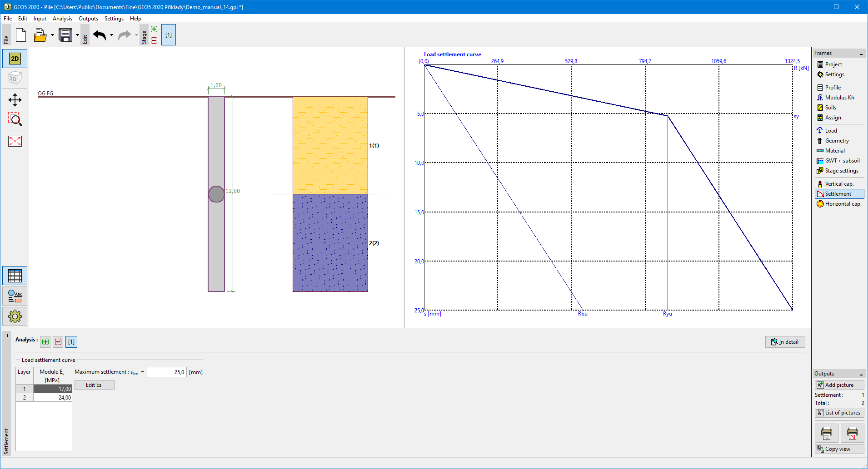
Task: Toggle the table display button
Action: tap(15, 276)
